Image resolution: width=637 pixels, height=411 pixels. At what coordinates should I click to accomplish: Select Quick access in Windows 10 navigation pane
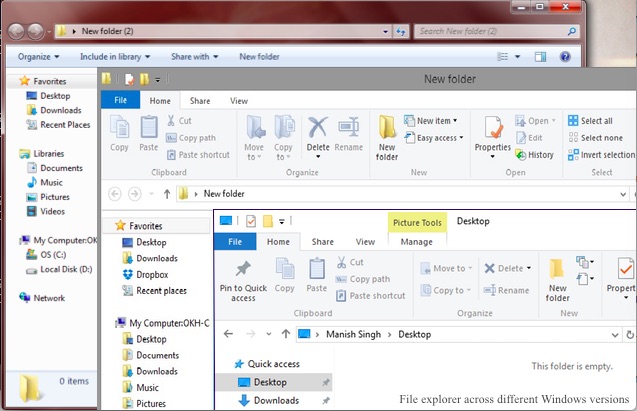(x=267, y=364)
